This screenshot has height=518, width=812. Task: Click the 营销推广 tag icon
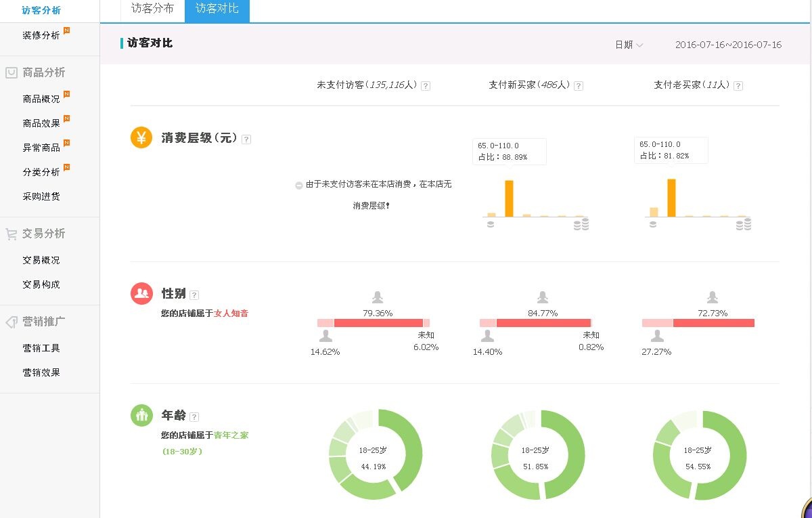tap(12, 322)
